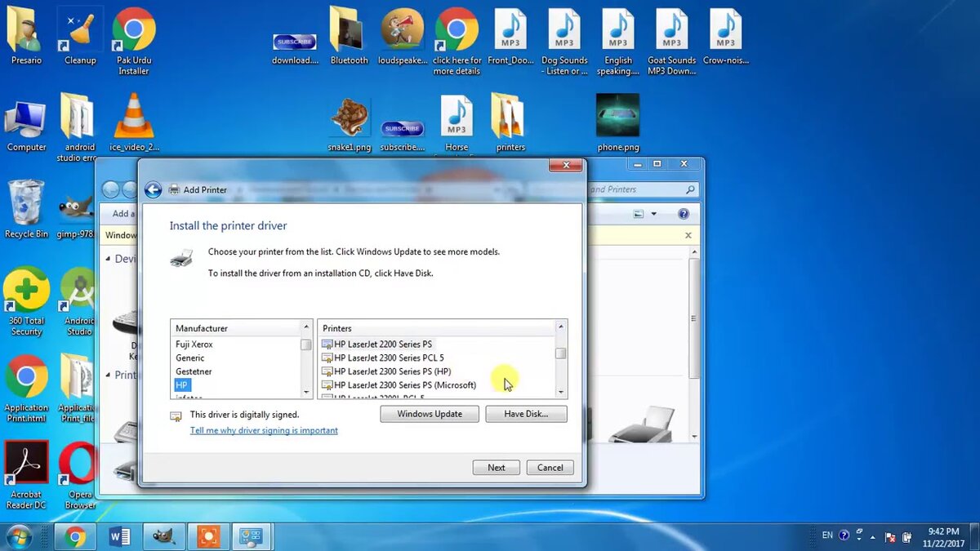Select HP LaserJet 2300 Series PCL 5
Viewport: 980px width, 551px height.
click(383, 358)
